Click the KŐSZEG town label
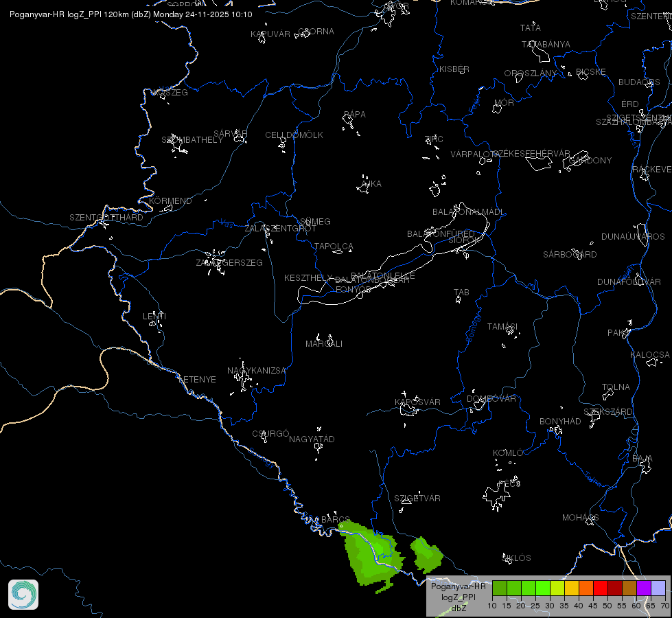Viewport: 672px width, 618px height. 170,93
